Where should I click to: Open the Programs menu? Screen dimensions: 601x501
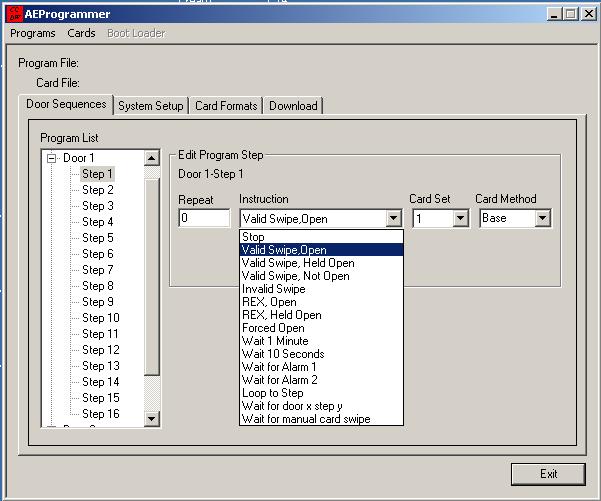33,33
